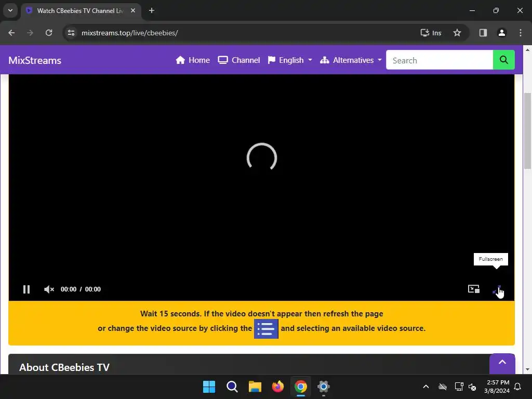Launch Firefox from the taskbar
The height and width of the screenshot is (399, 532).
click(x=278, y=387)
